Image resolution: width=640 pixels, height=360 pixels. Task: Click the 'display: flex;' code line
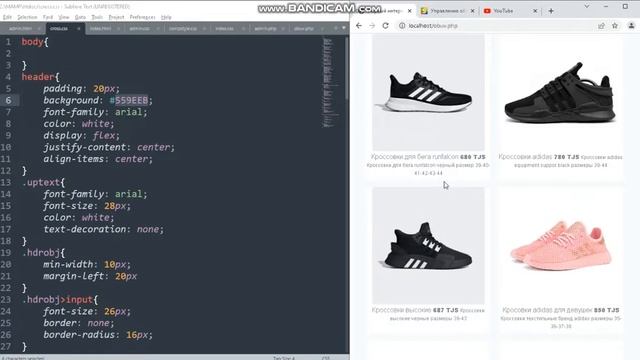coord(82,136)
